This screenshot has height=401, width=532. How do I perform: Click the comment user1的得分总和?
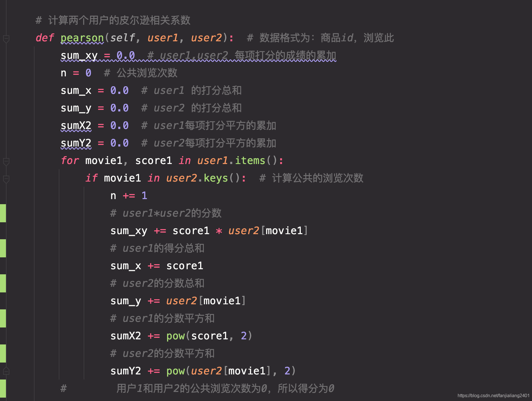click(x=157, y=248)
